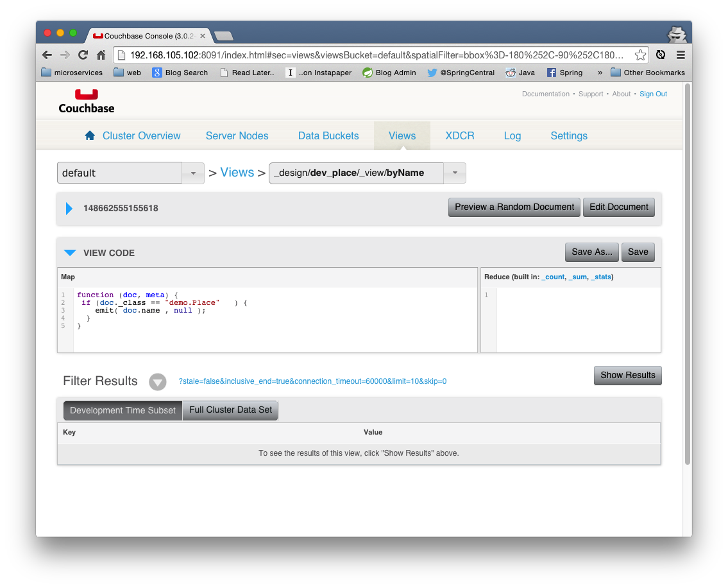This screenshot has height=588, width=728.
Task: Go to Settings tab
Action: pos(569,135)
